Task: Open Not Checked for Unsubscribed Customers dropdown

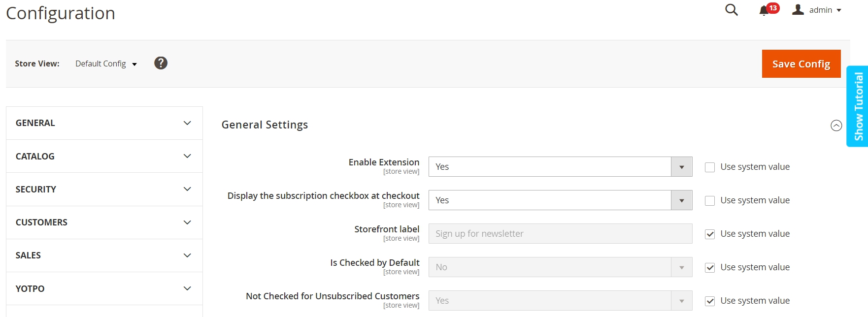Action: tap(560, 301)
